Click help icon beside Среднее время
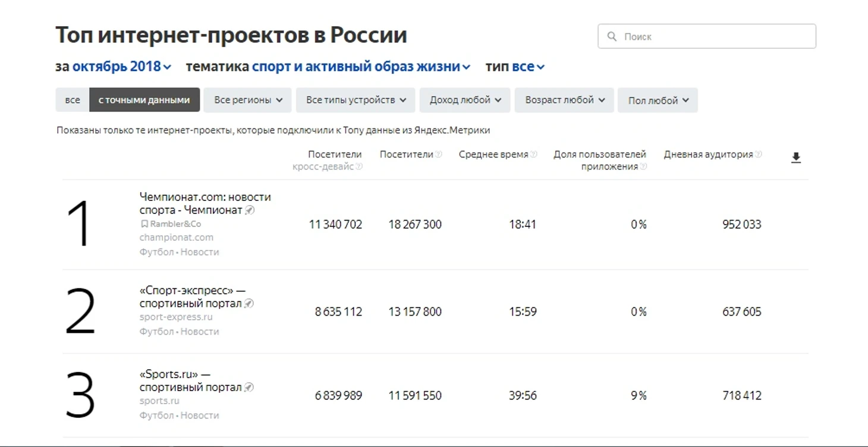Screen dimensions: 868x447 [533, 154]
